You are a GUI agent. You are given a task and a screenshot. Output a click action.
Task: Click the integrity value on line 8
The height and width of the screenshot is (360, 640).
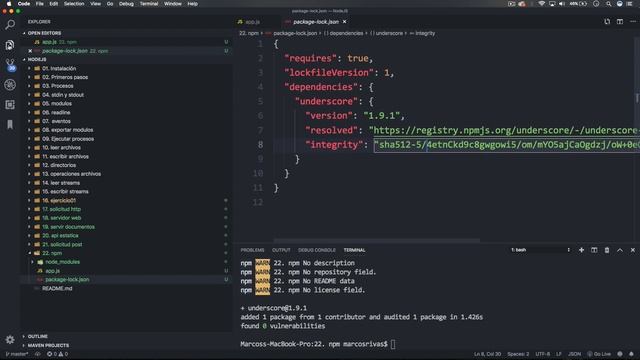coord(507,145)
